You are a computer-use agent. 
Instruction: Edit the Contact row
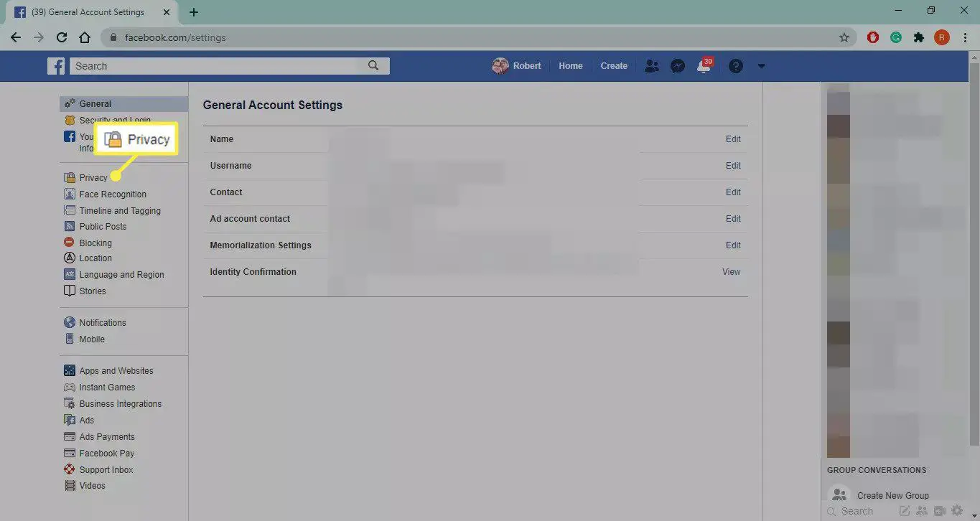(x=733, y=192)
